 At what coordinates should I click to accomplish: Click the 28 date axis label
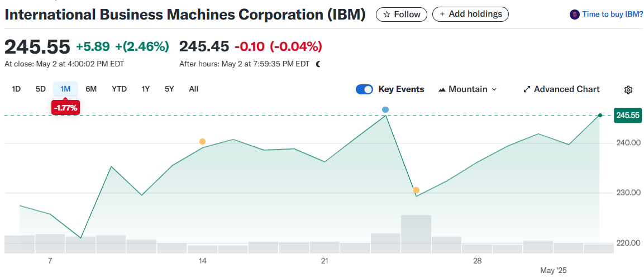(x=477, y=261)
